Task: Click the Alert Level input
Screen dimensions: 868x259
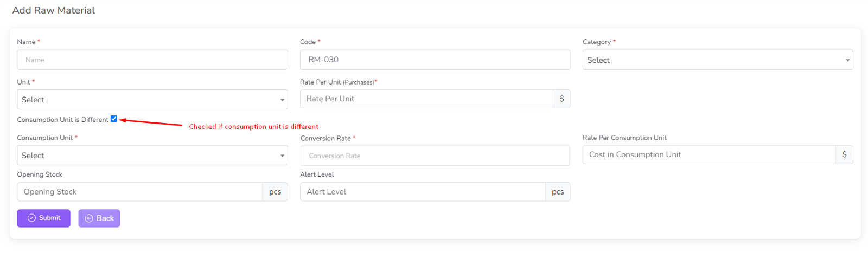Action: 423,192
